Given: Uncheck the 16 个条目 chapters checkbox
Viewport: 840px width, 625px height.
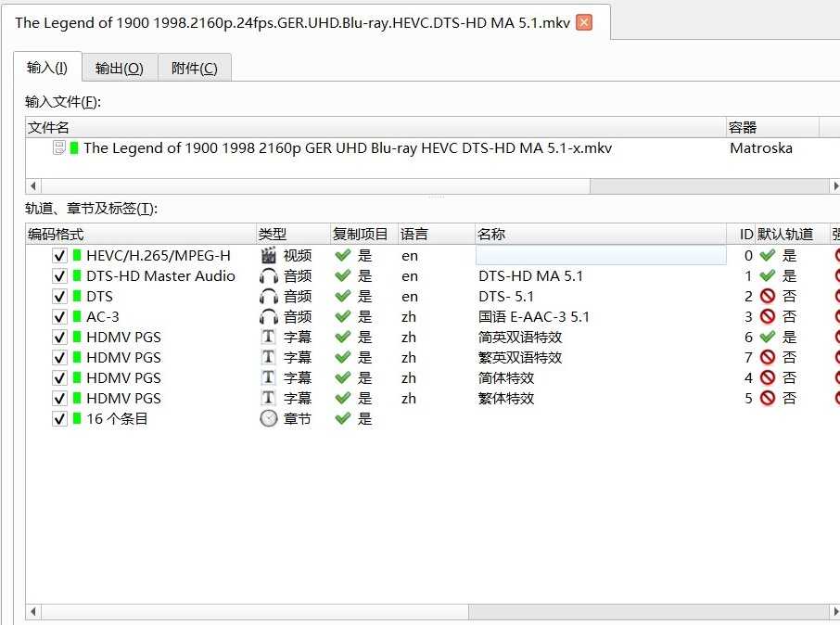Looking at the screenshot, I should click(x=59, y=418).
